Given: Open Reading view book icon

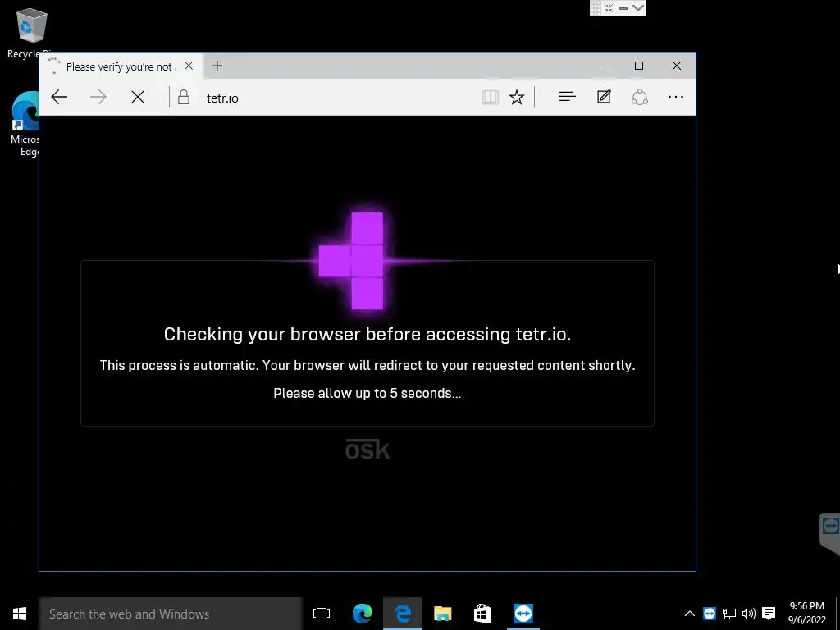Looking at the screenshot, I should [491, 97].
